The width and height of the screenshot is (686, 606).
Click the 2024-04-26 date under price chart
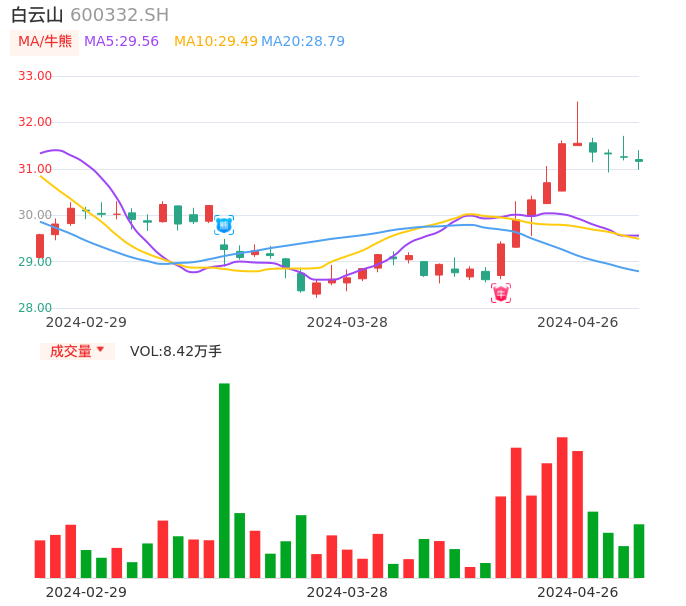pyautogui.click(x=578, y=322)
